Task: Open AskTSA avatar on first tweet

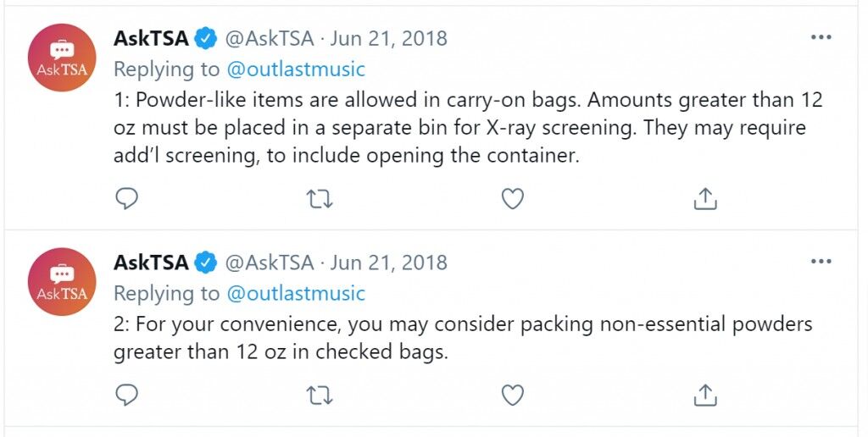Action: 62,58
